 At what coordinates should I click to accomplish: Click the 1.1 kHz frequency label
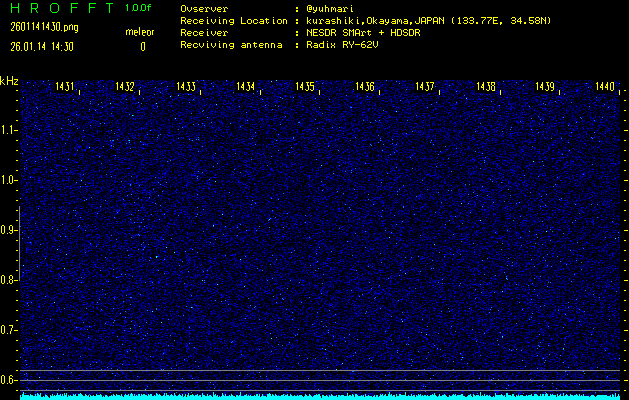[x=9, y=130]
